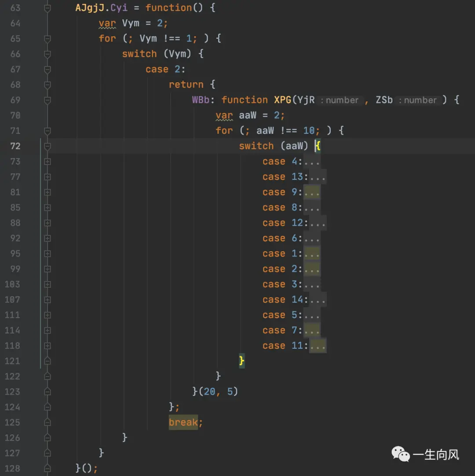Expand the folded case 7 block
The height and width of the screenshot is (476, 475).
pyautogui.click(x=47, y=330)
